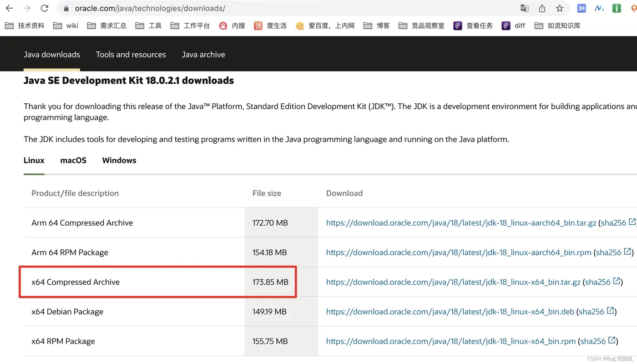Open Java archive tab

pyautogui.click(x=203, y=55)
